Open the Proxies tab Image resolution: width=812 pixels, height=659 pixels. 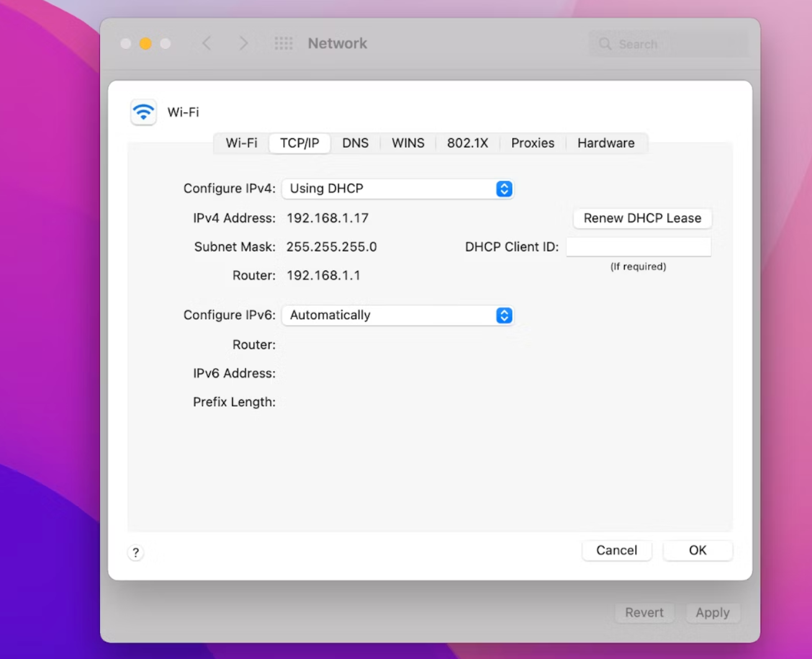point(532,143)
